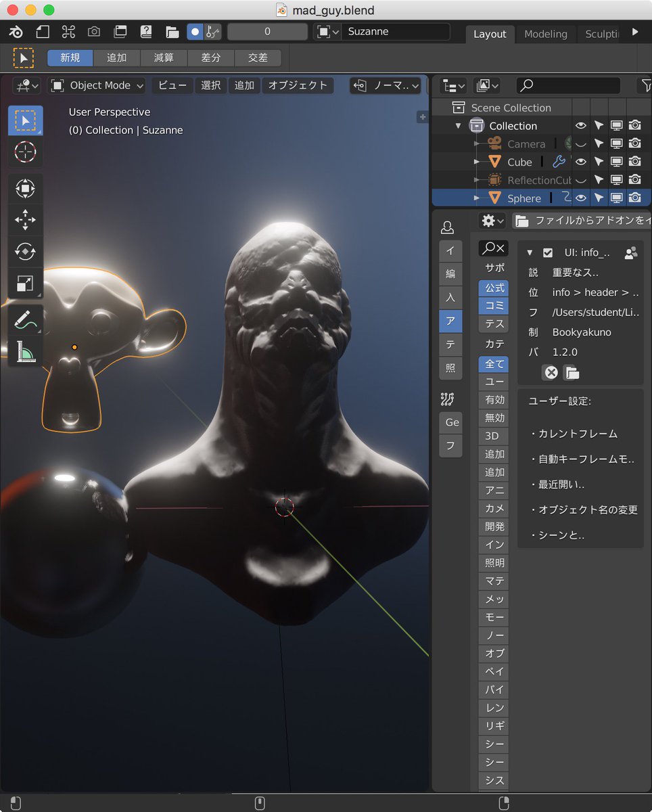The width and height of the screenshot is (652, 812).
Task: Click the Suzanne object name field
Action: [x=395, y=32]
